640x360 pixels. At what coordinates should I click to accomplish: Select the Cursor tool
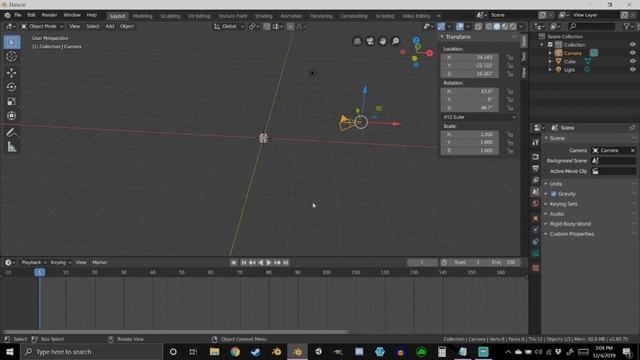coord(12,57)
